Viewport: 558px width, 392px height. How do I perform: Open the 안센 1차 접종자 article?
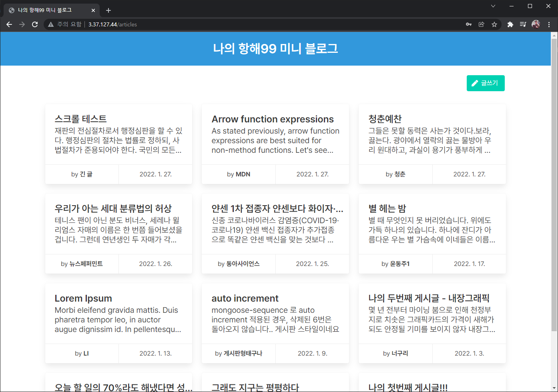pyautogui.click(x=277, y=208)
